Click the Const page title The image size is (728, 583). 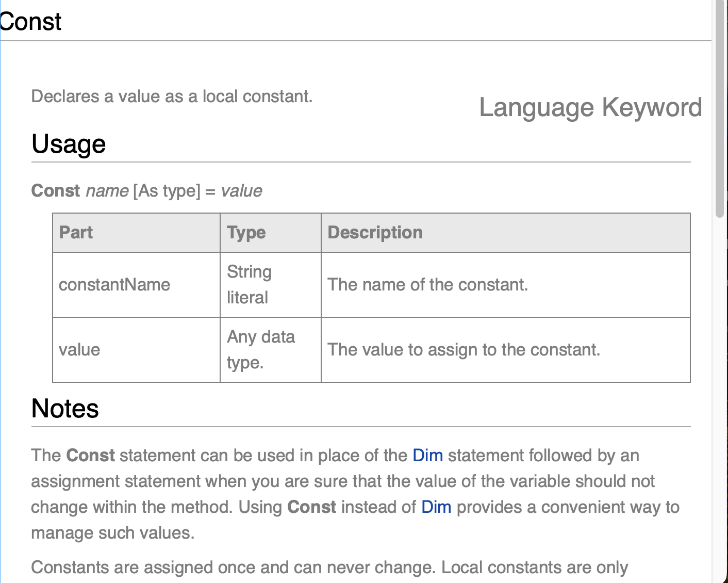point(30,22)
